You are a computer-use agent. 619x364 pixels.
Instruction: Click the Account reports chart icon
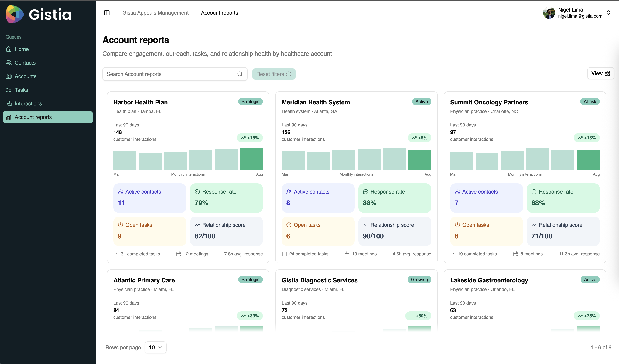pyautogui.click(x=9, y=117)
